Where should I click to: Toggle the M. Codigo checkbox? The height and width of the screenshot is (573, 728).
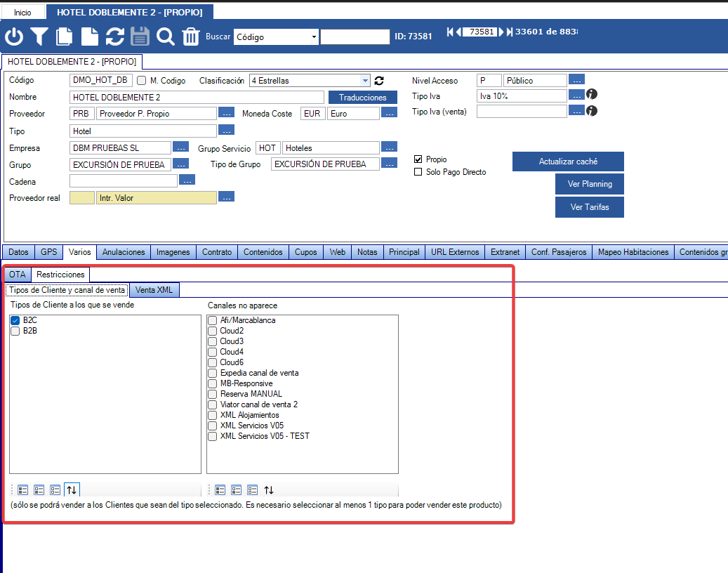click(142, 80)
